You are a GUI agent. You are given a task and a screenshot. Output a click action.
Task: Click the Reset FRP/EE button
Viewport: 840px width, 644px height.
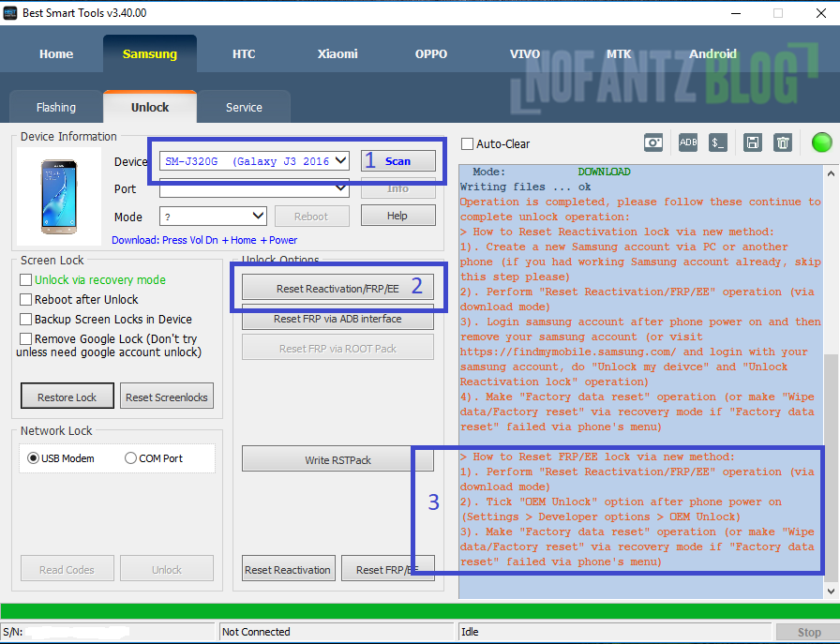pos(387,570)
